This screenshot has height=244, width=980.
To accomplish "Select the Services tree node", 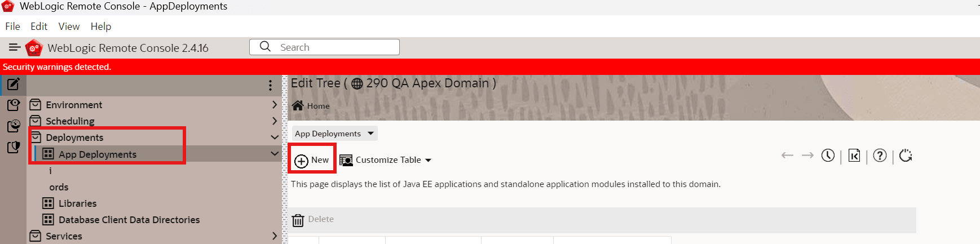I will (x=64, y=236).
